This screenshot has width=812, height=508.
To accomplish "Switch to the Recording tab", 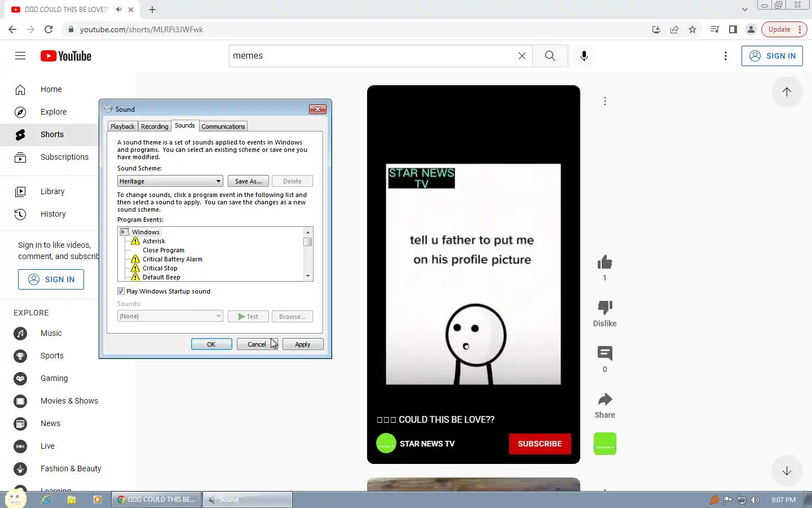I will coord(155,126).
